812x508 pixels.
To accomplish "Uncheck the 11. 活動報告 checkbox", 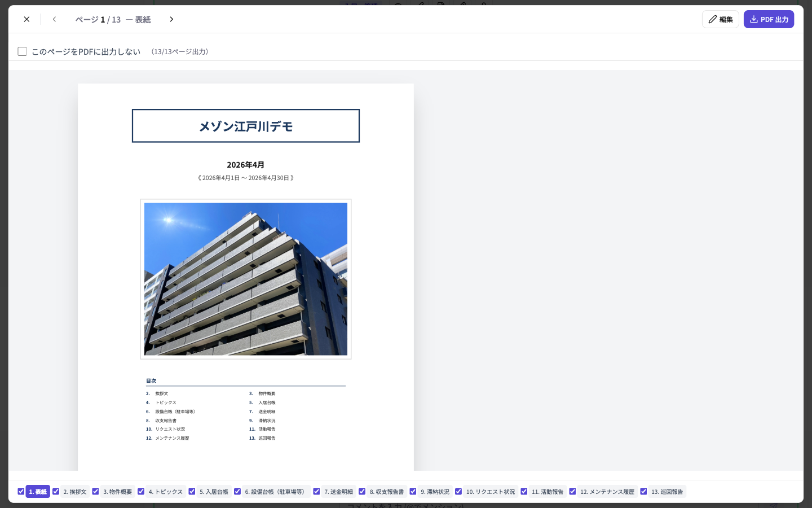I will pyautogui.click(x=524, y=492).
